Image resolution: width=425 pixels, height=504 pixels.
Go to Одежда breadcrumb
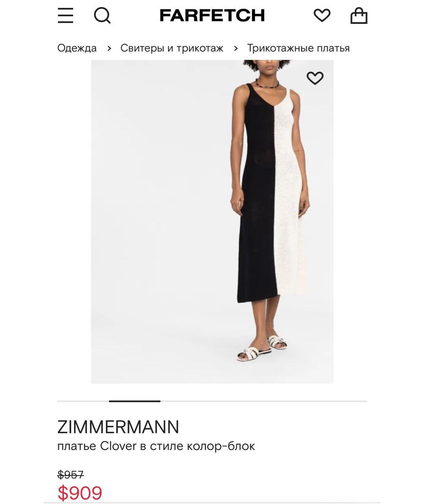click(x=77, y=48)
